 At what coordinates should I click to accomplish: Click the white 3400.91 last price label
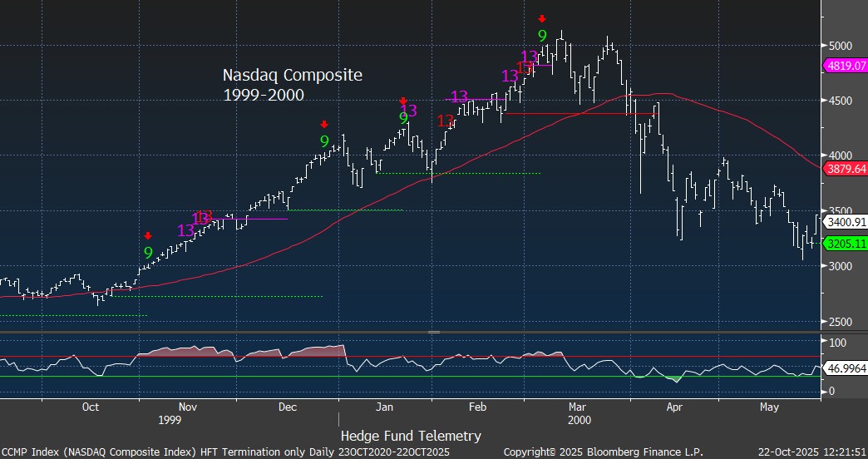[845, 223]
